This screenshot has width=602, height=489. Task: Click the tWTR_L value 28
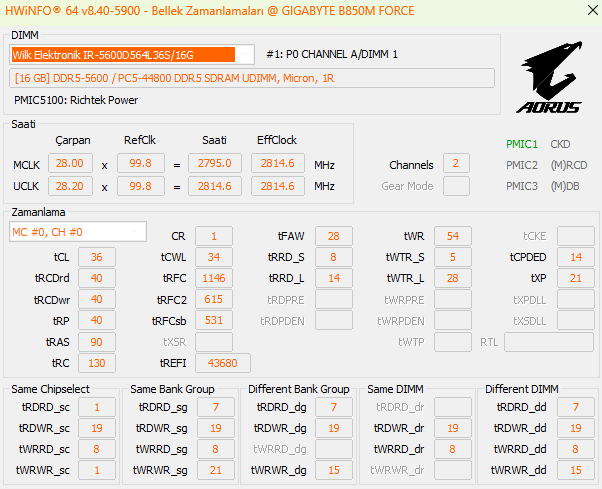[453, 278]
